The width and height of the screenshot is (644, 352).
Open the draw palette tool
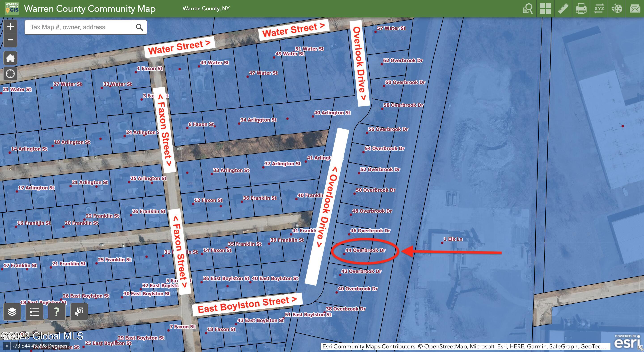coord(617,9)
